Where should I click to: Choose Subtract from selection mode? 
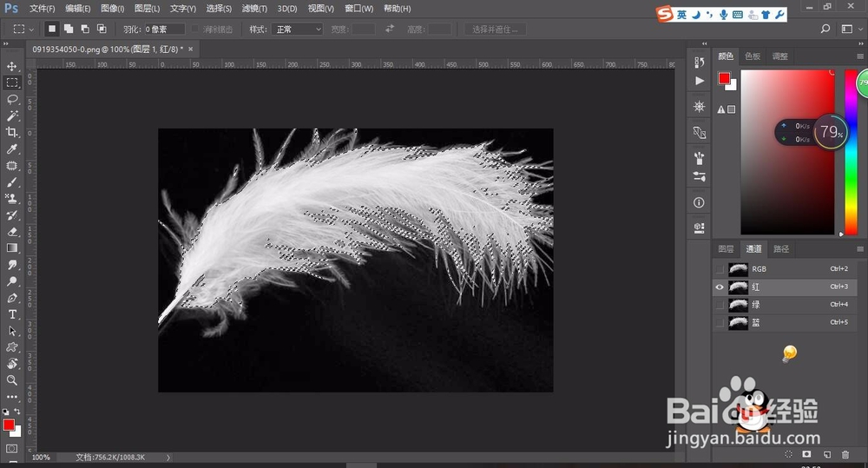(85, 29)
